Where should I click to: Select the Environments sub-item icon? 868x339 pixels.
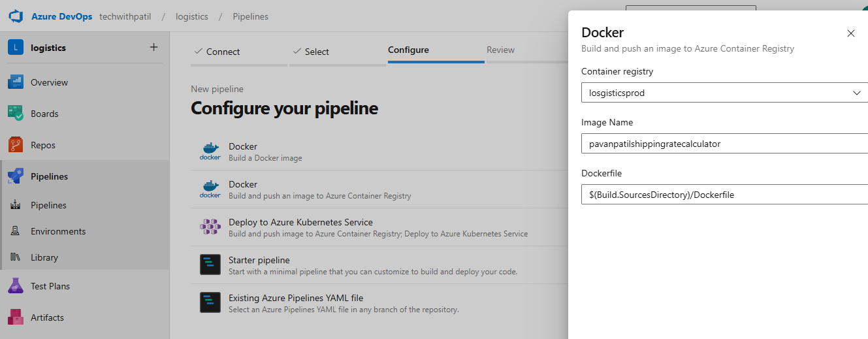(16, 231)
